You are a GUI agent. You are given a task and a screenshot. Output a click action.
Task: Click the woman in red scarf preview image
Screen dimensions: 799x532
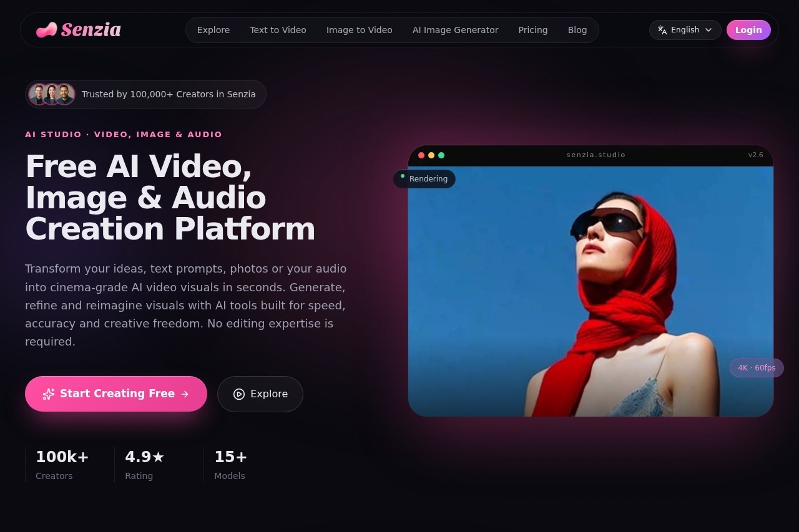(x=591, y=291)
